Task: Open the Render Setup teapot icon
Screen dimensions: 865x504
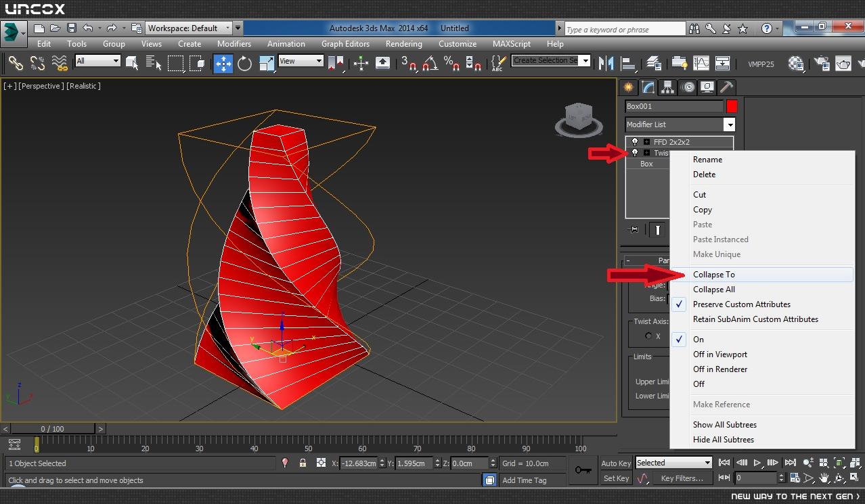Action: (x=822, y=64)
